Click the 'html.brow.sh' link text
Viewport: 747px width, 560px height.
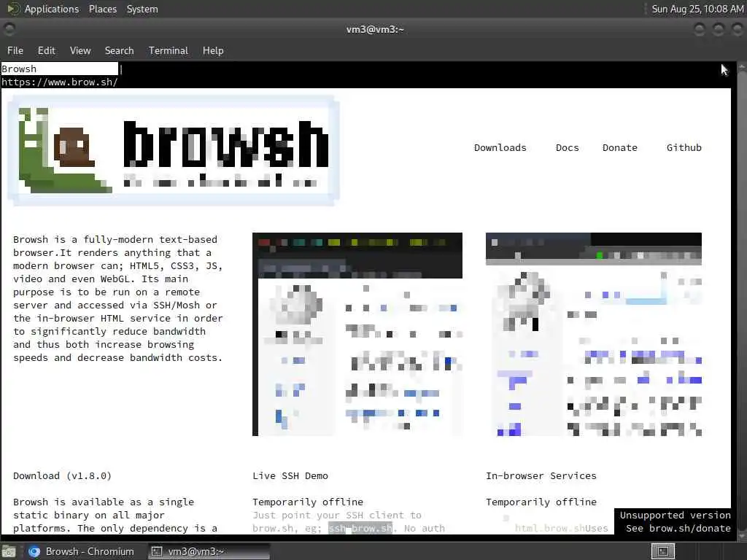point(550,528)
